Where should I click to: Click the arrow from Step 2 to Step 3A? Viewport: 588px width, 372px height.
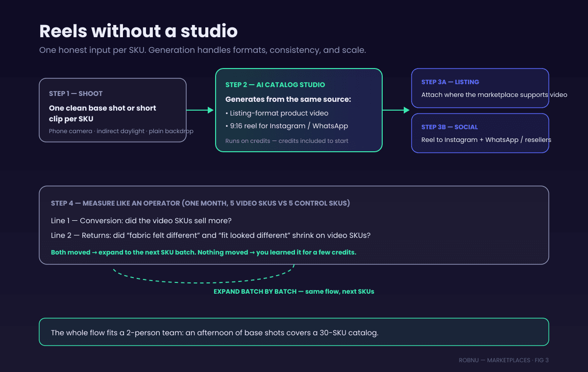[396, 110]
